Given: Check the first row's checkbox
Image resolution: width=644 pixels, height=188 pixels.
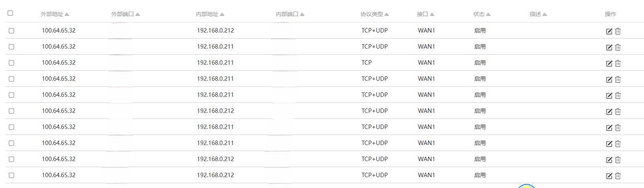Looking at the screenshot, I should coord(12,31).
